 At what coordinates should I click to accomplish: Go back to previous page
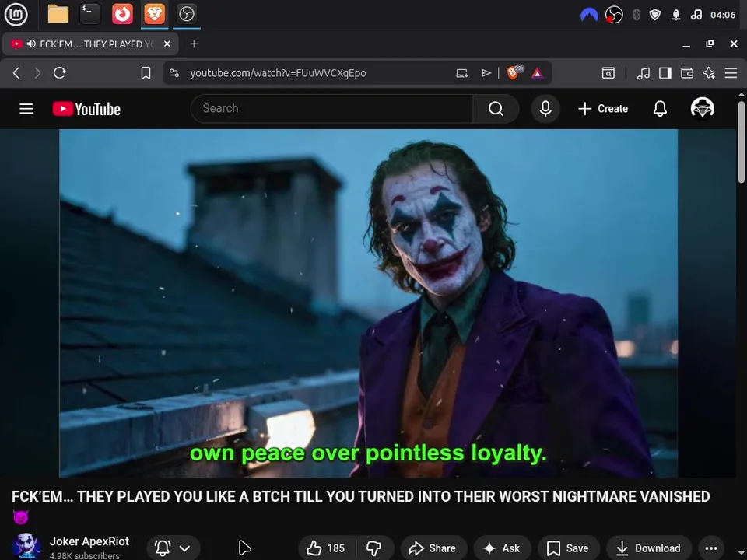click(x=16, y=73)
